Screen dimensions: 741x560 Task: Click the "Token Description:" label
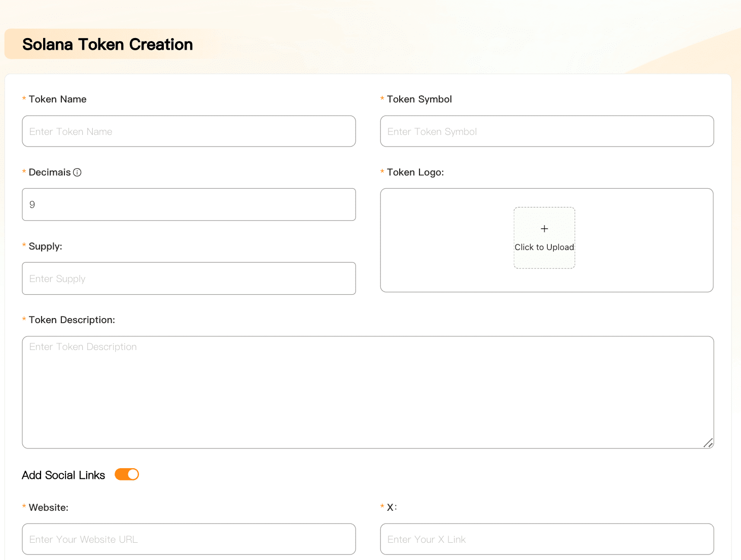point(72,320)
